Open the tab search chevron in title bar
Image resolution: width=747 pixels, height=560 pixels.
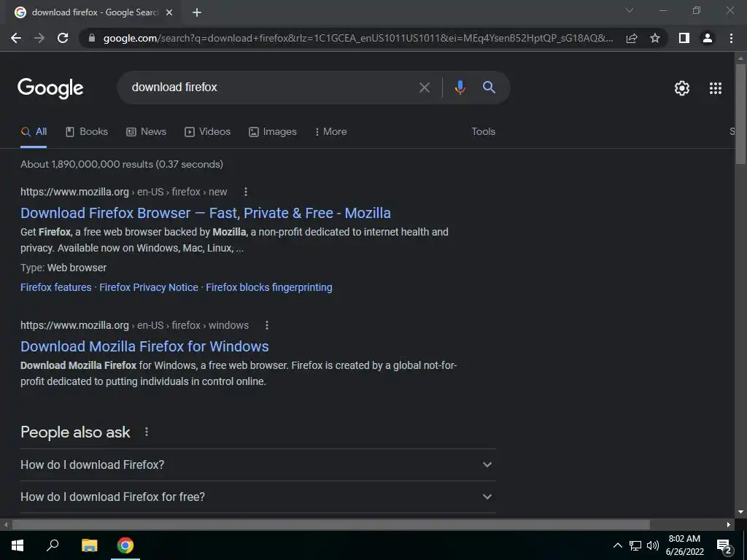[630, 10]
